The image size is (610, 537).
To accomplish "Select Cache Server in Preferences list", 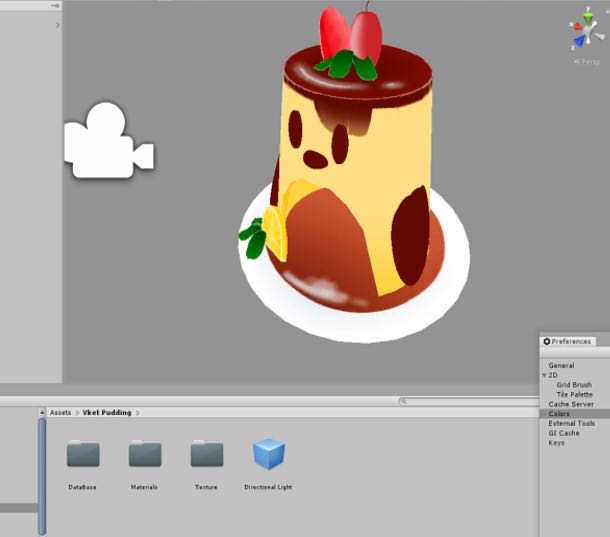I will point(571,404).
